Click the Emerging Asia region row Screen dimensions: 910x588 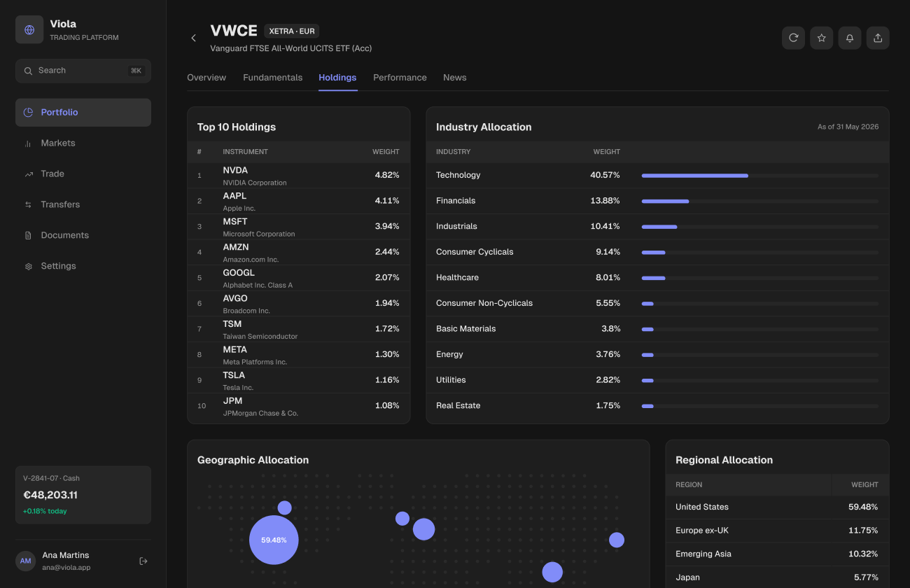777,554
